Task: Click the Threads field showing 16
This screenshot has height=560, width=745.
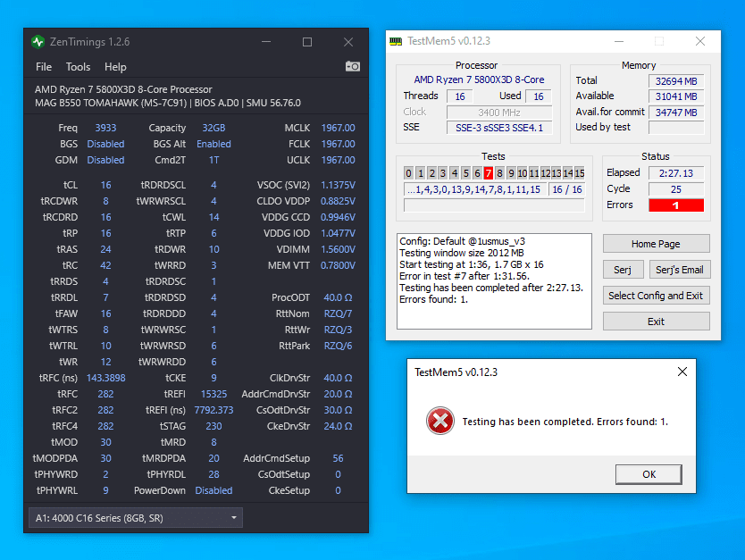Action: pos(459,96)
